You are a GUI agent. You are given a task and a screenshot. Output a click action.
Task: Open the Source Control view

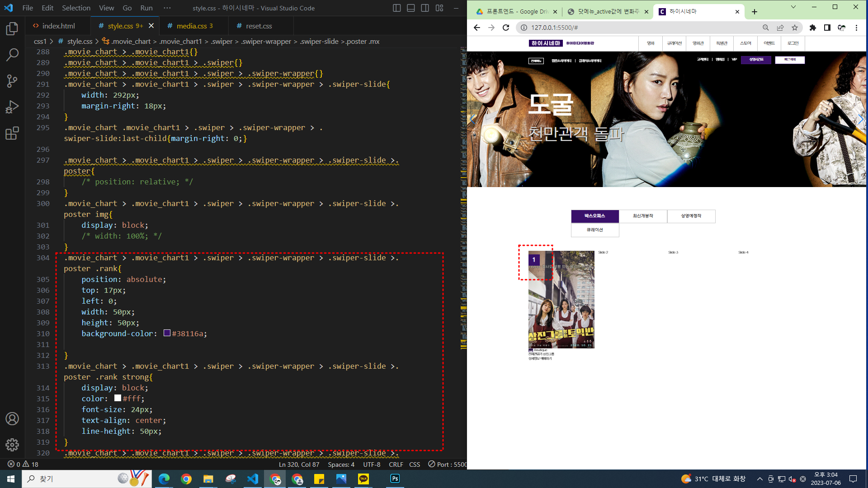[x=12, y=81]
